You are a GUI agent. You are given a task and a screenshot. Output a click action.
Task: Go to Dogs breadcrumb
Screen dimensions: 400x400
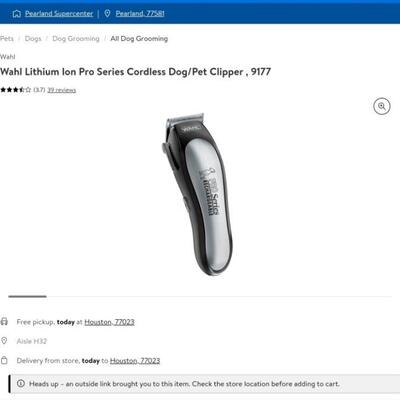33,39
